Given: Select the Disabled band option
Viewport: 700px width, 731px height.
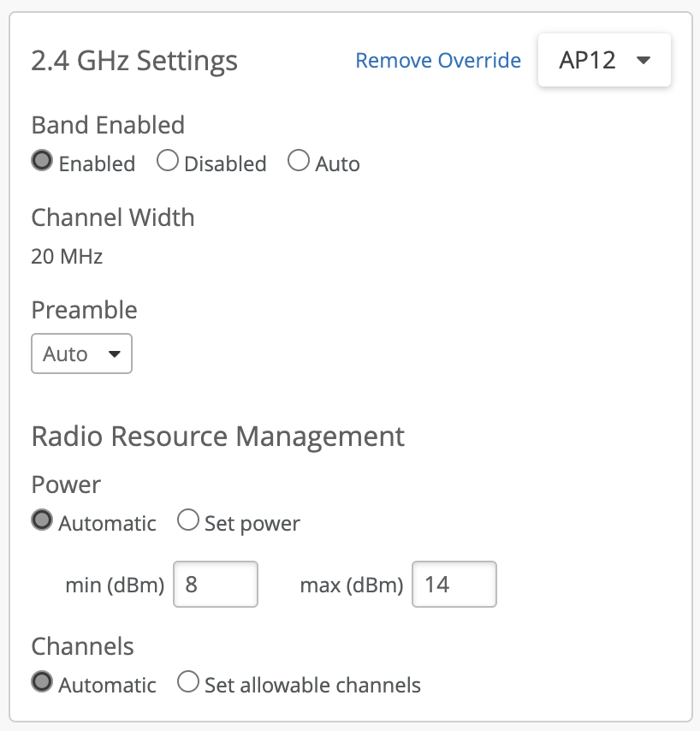Looking at the screenshot, I should tap(168, 161).
